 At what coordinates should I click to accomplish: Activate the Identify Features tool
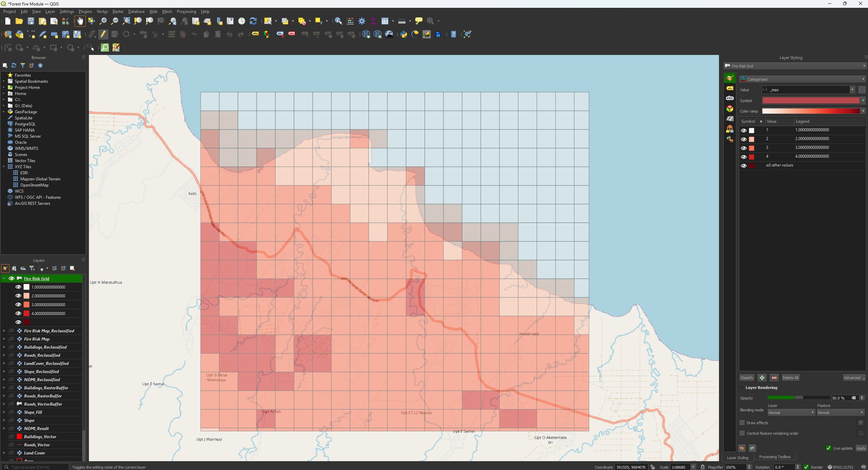338,21
